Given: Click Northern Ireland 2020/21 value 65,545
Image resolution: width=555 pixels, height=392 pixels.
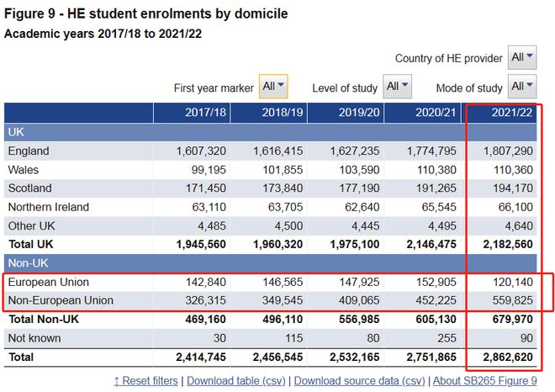Looking at the screenshot, I should pyautogui.click(x=439, y=207).
